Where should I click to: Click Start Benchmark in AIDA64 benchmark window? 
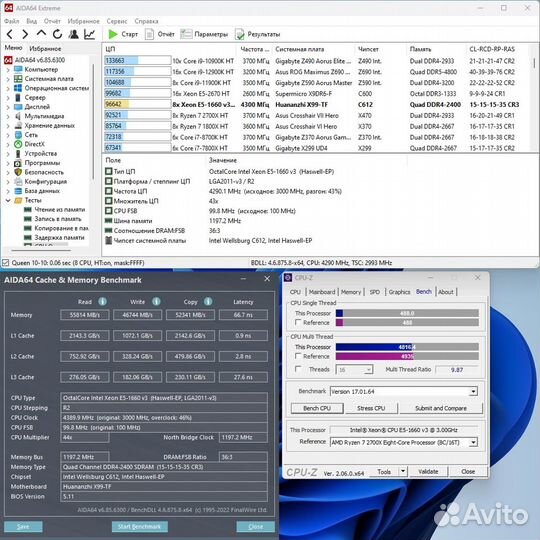pos(139,526)
